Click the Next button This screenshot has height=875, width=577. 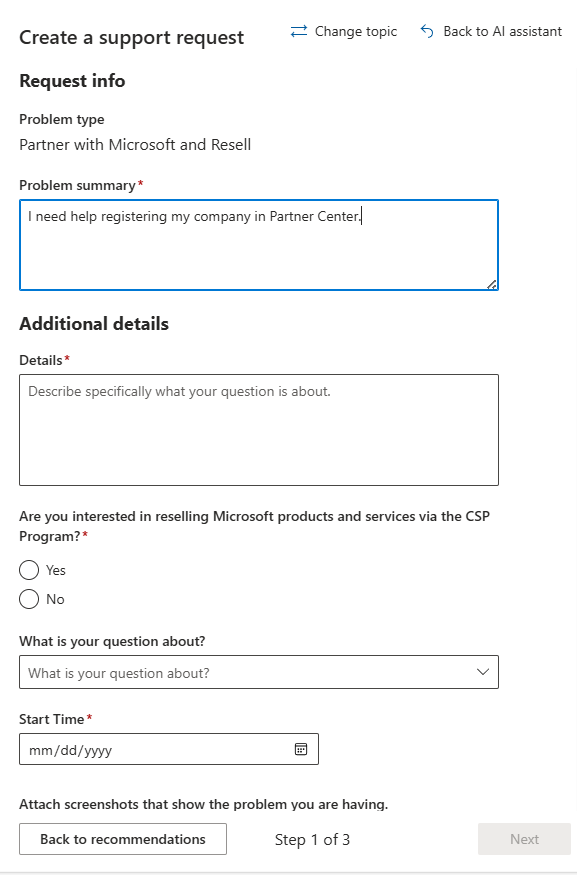[525, 839]
